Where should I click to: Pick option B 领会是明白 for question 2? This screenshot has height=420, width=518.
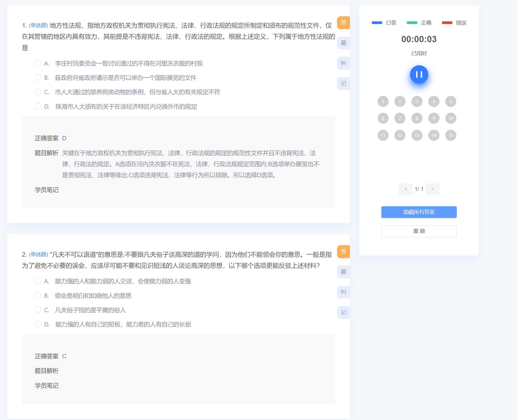(x=38, y=296)
